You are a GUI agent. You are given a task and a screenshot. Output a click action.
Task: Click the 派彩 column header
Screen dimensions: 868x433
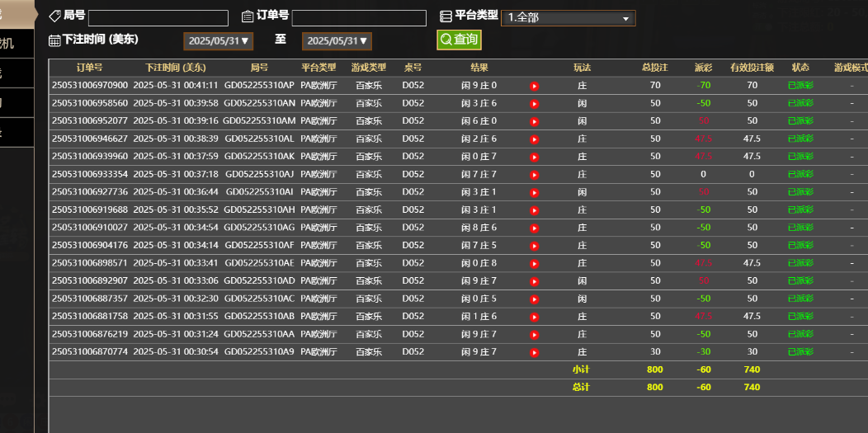[703, 68]
